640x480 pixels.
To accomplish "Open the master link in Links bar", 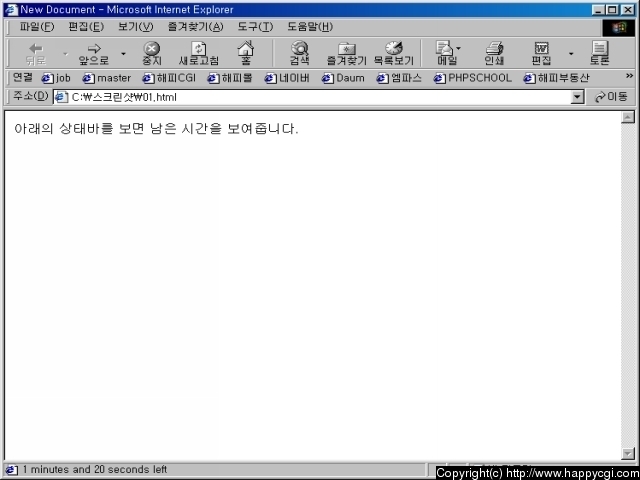I will point(107,78).
